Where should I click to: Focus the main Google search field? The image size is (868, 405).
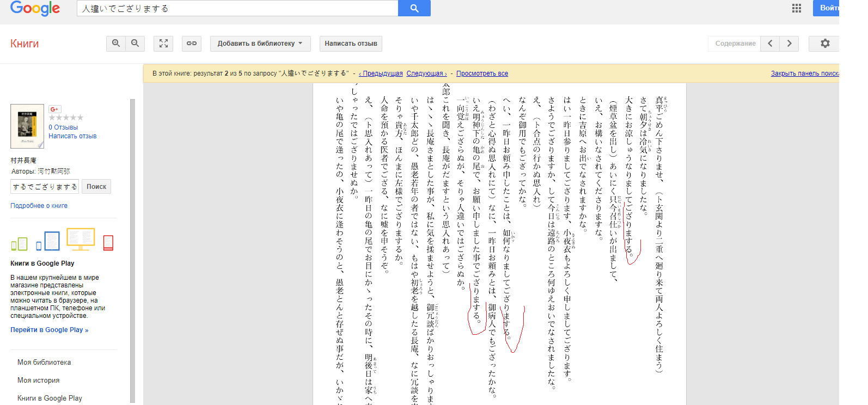[237, 8]
